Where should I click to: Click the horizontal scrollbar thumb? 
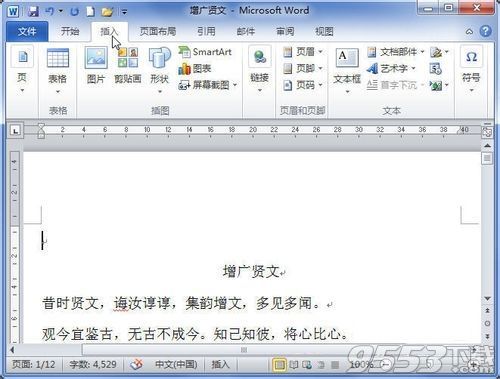244,350
